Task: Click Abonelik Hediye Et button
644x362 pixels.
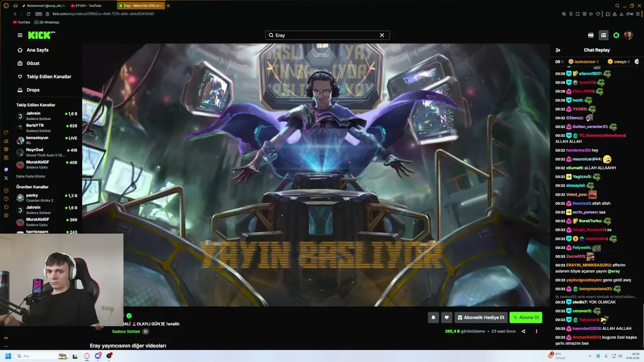Action: click(x=481, y=317)
